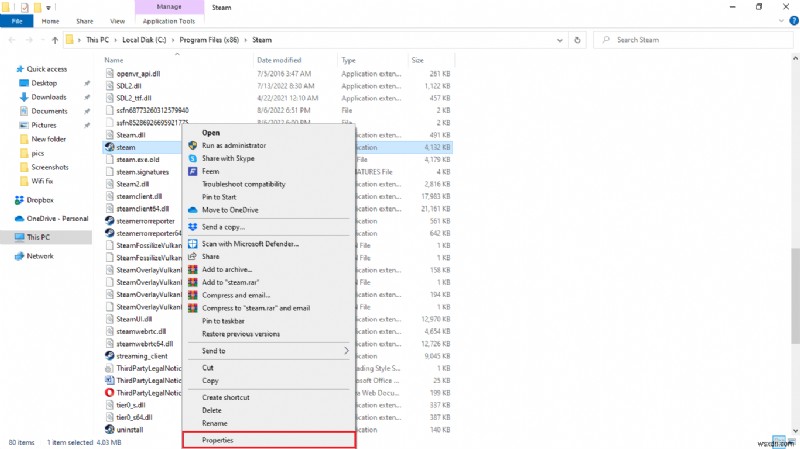Screen dimensions: 800x449
Task: Click the WinRAR icon beside Compress and email
Action: 192,295
